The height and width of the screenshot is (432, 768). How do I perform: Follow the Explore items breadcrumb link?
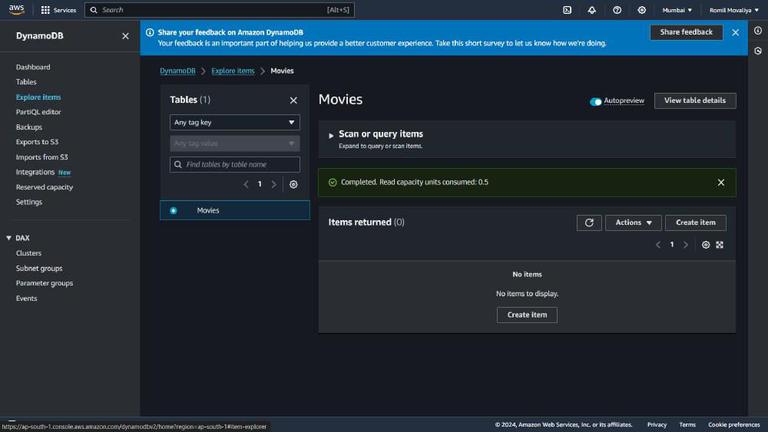click(233, 71)
